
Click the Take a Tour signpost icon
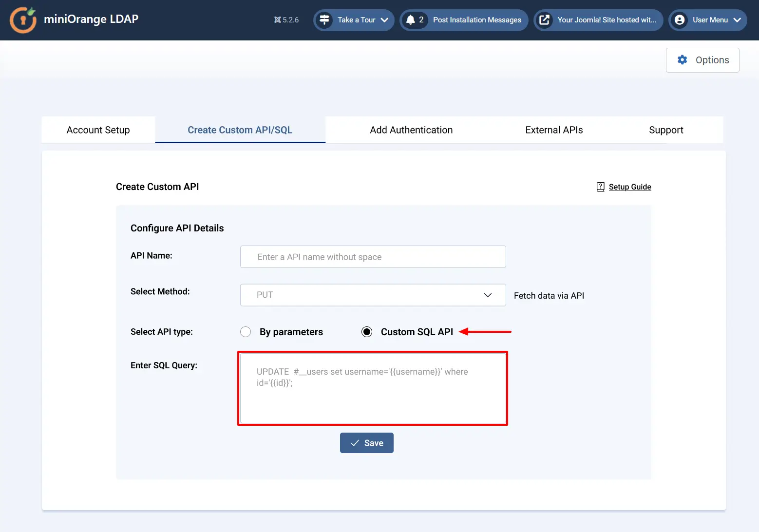pos(324,20)
